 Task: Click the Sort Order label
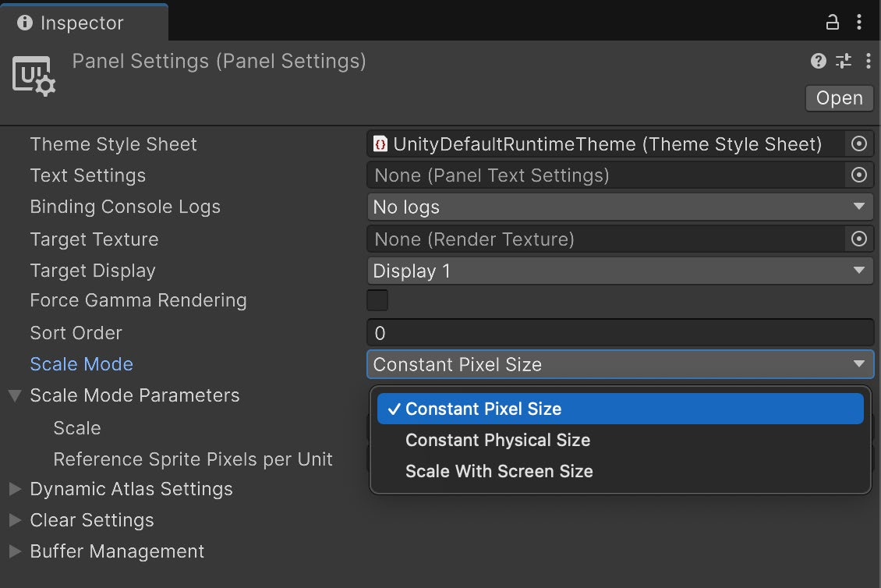[x=76, y=333]
